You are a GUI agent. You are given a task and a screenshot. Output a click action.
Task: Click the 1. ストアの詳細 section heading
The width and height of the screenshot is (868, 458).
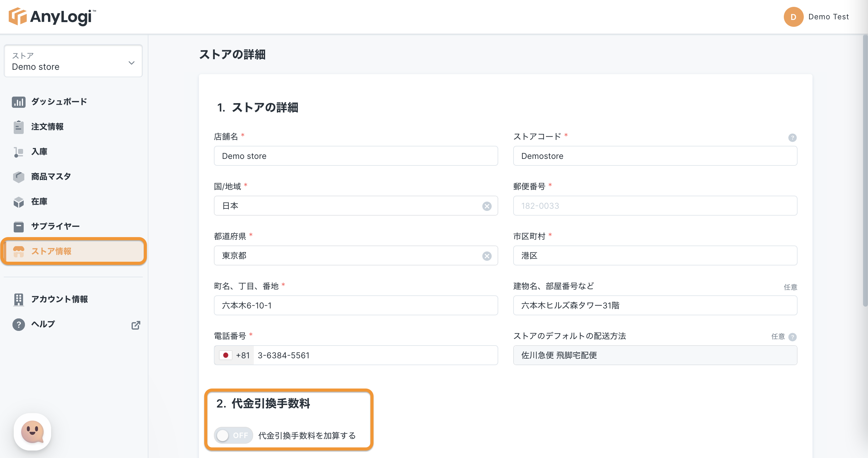(x=258, y=108)
